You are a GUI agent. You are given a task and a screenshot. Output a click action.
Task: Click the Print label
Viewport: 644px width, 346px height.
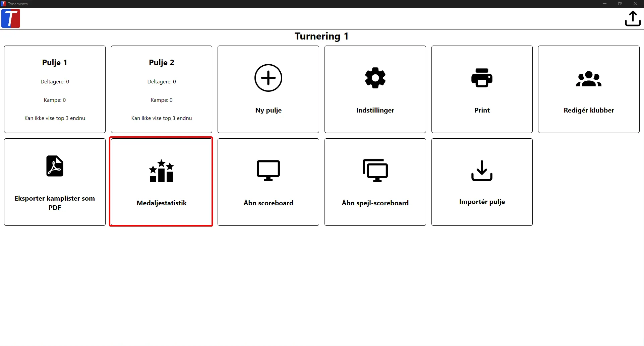point(482,110)
